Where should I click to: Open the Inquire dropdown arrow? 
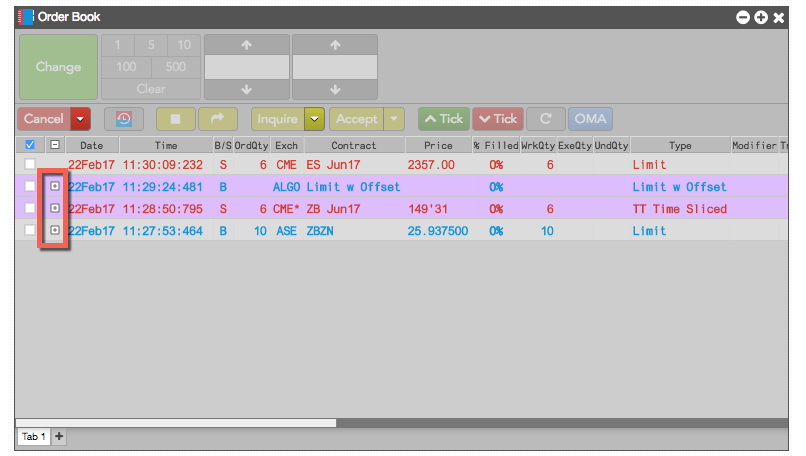point(314,119)
